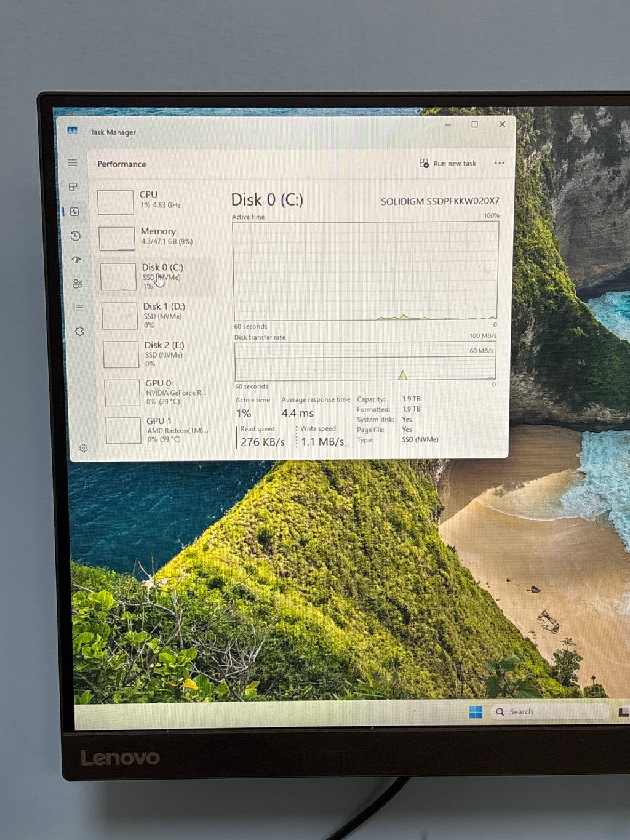Open the Processes page icon
The height and width of the screenshot is (840, 630).
(73, 187)
